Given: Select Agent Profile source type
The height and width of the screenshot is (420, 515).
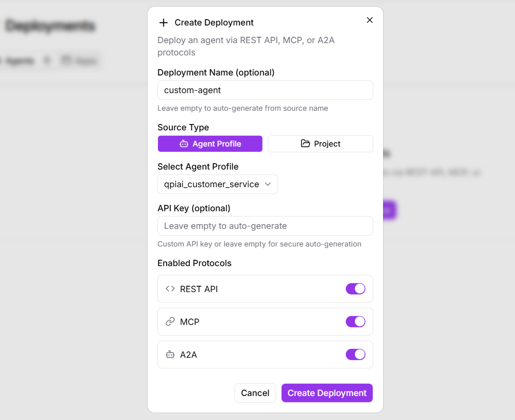Looking at the screenshot, I should [x=210, y=144].
